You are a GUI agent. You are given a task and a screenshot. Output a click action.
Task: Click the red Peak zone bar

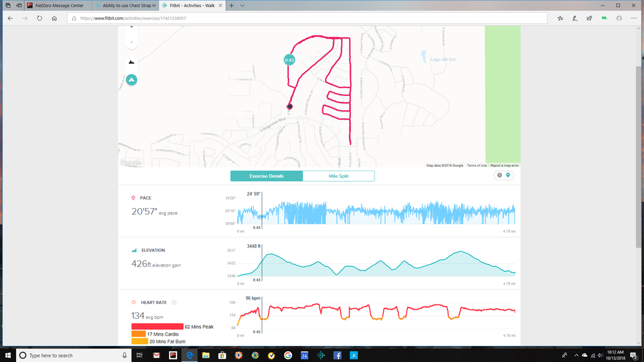[157, 327]
